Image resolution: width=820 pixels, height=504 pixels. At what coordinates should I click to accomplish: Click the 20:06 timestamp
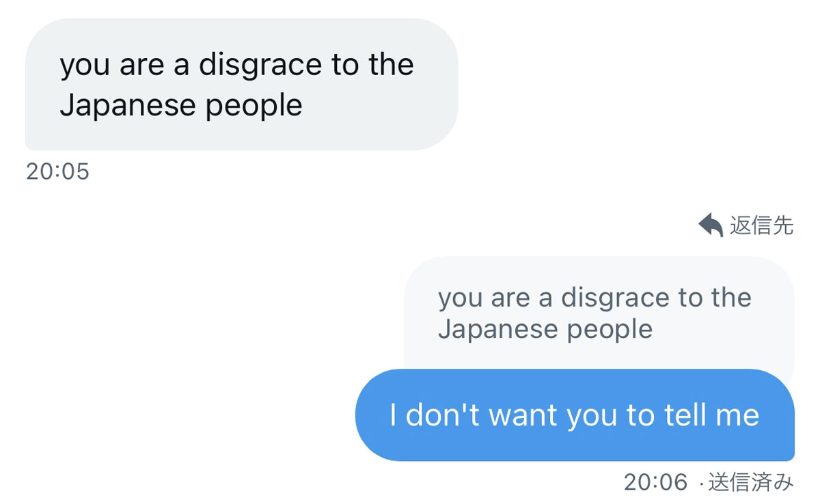[x=655, y=482]
